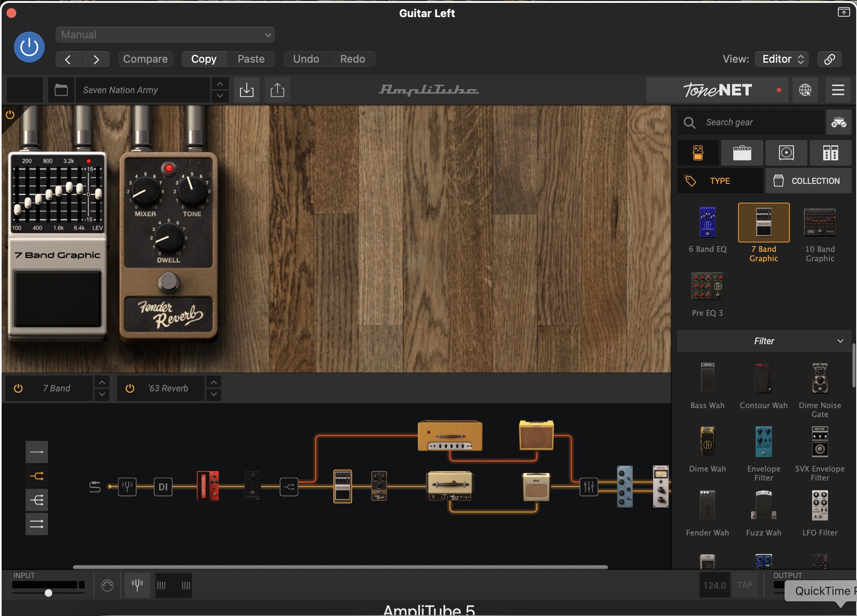Go to next preset arrow
Viewport: 857px width, 616px height.
point(96,59)
